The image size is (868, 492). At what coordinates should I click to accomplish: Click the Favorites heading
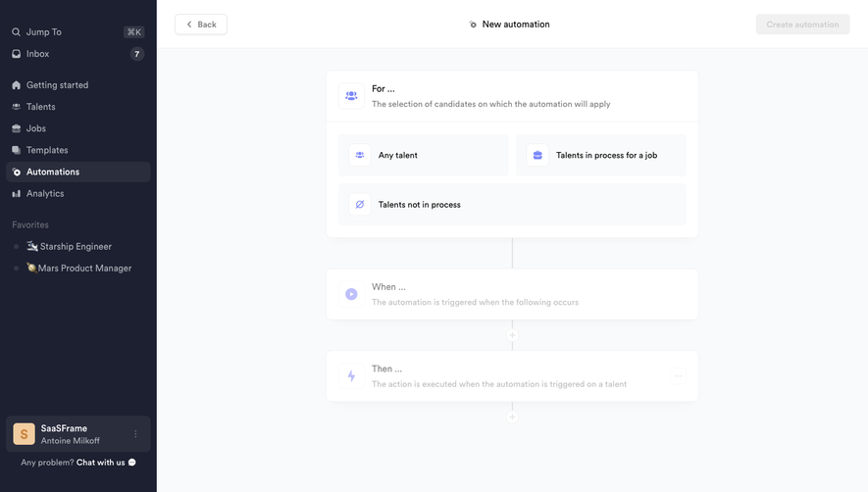pyautogui.click(x=30, y=224)
